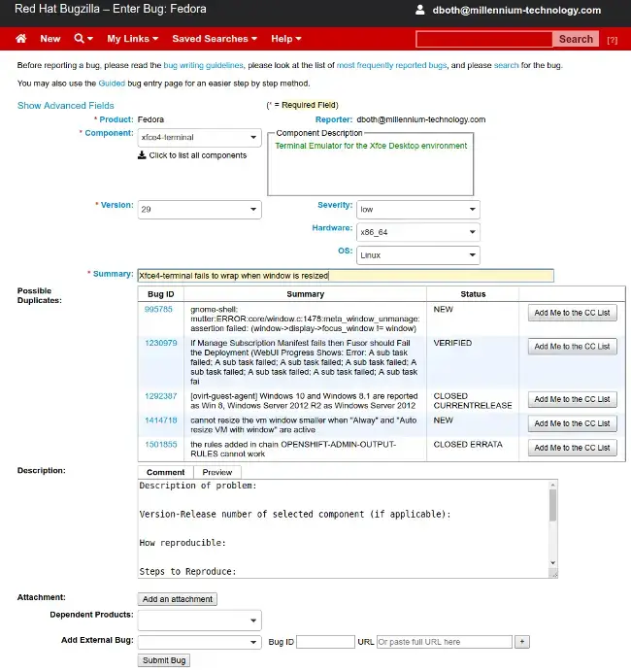Click the search link in the intro text
This screenshot has width=631, height=672.
click(506, 65)
